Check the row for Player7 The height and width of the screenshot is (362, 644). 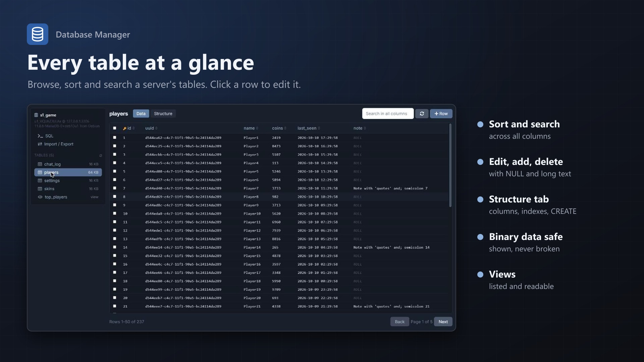(x=115, y=188)
